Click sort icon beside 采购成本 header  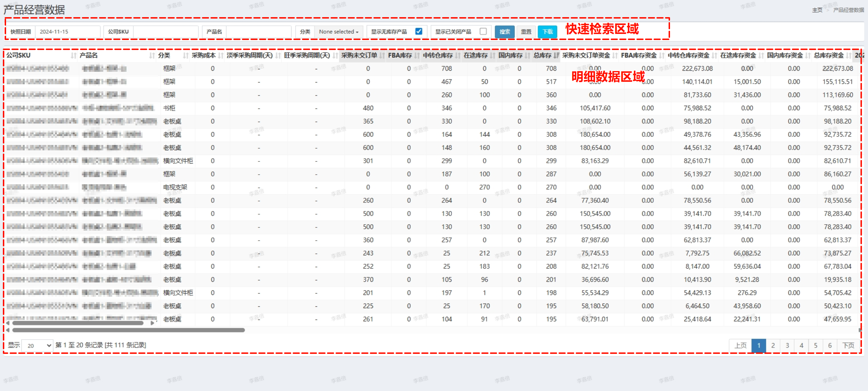coord(221,55)
